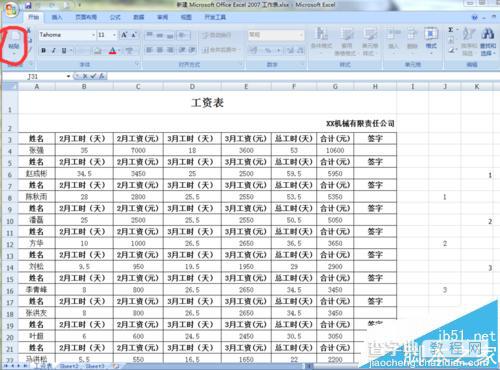Switch to the 开发工具 (Developer) tab
The image size is (500, 370).
(x=215, y=17)
